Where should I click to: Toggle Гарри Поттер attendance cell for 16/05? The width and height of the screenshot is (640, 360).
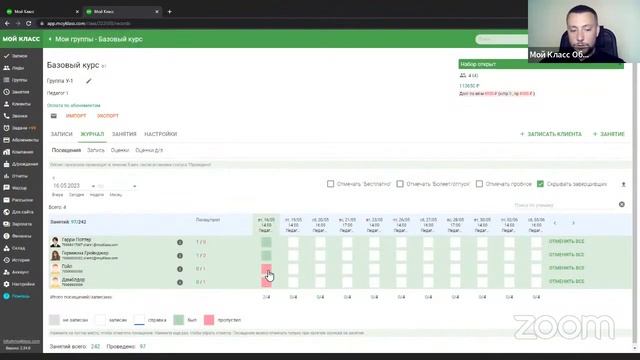point(266,242)
